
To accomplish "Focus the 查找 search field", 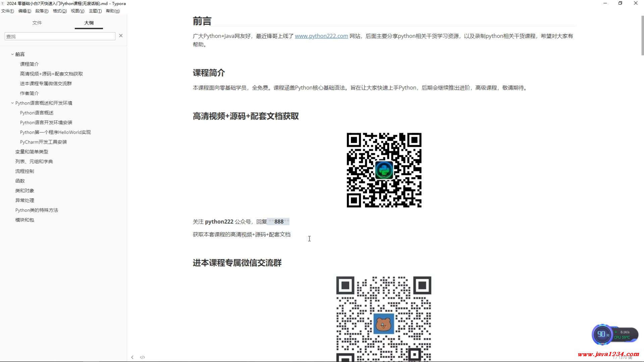I will point(60,36).
